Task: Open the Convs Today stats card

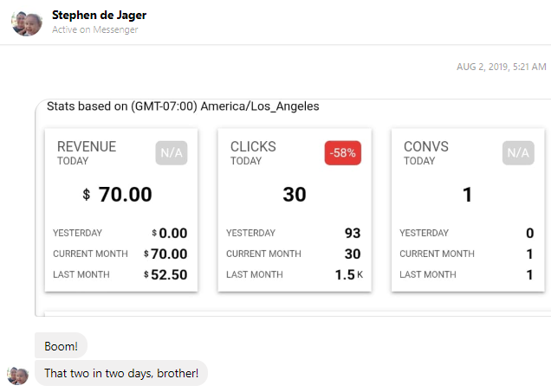Action: tap(468, 210)
